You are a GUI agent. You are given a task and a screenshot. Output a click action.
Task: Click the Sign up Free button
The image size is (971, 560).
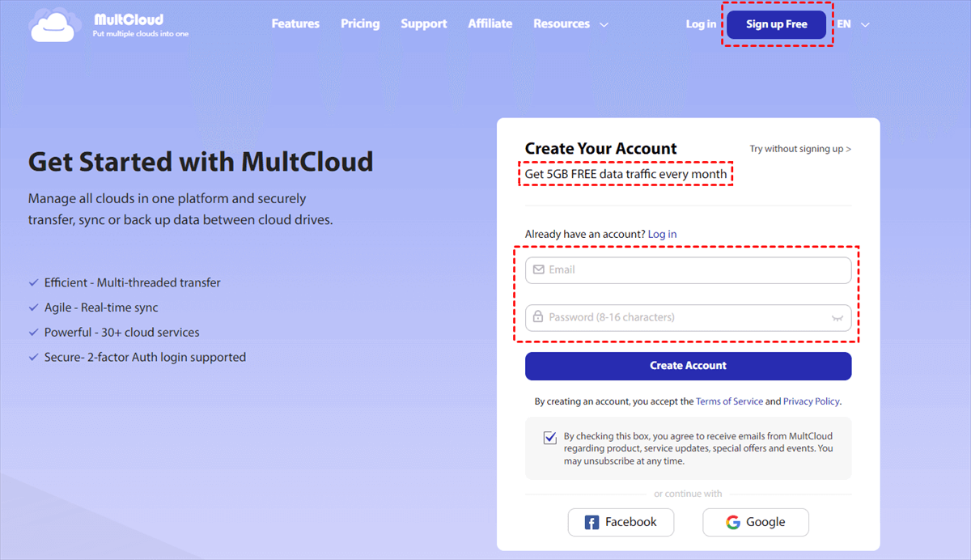pyautogui.click(x=777, y=24)
